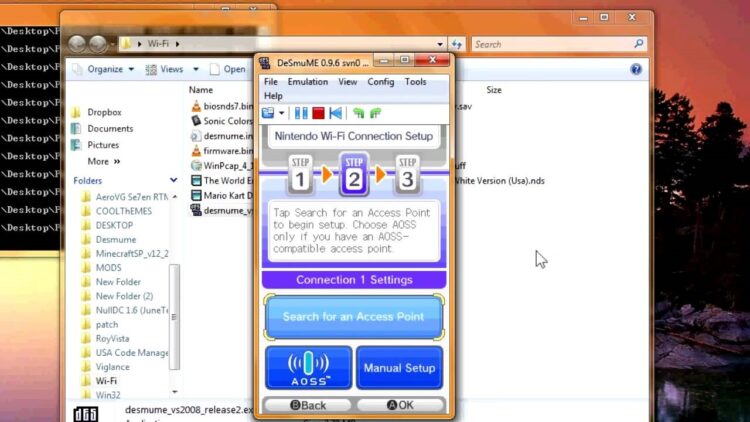Tap the B Back button

pos(308,405)
